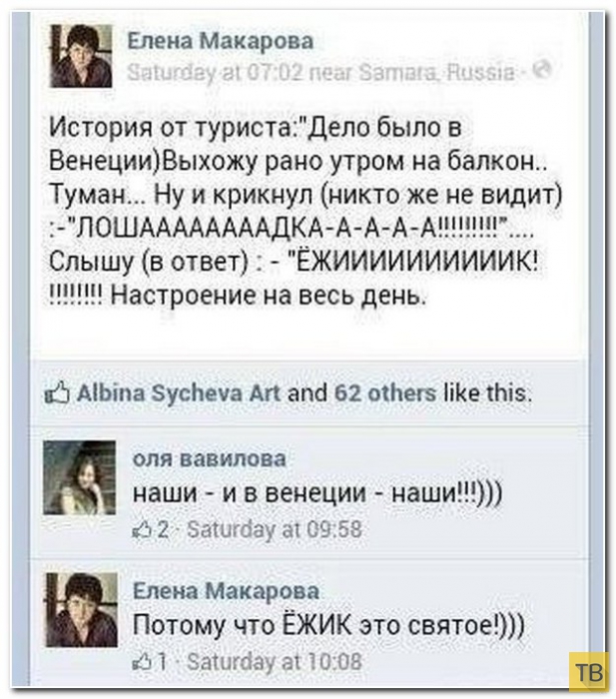Image resolution: width=616 pixels, height=699 pixels.
Task: Click comment text 'наши - и в венеции'
Action: coord(317,493)
